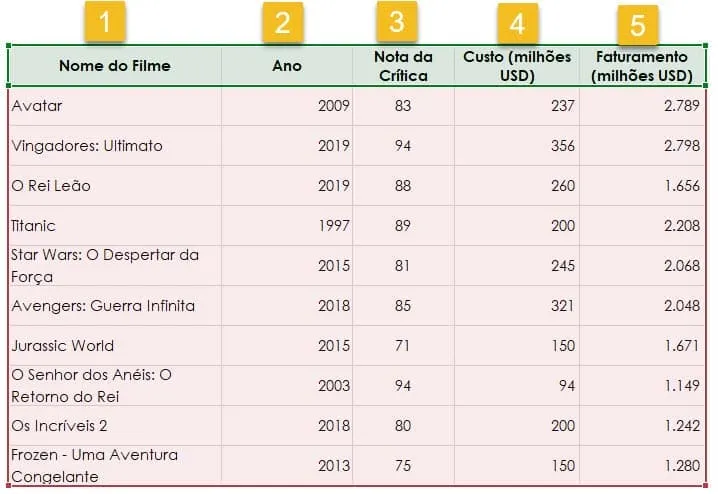The width and height of the screenshot is (718, 494).
Task: Click the revenue cell showing 2.798
Action: coord(642,146)
